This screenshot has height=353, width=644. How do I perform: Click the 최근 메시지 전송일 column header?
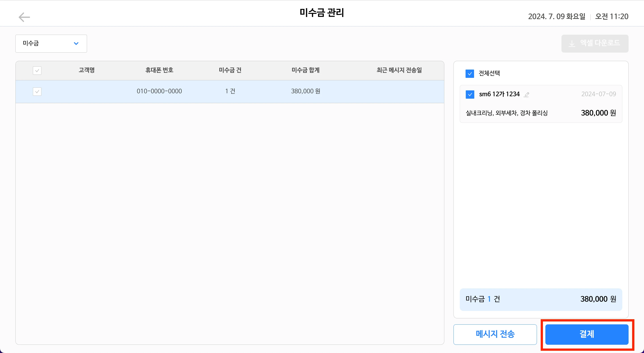(399, 70)
